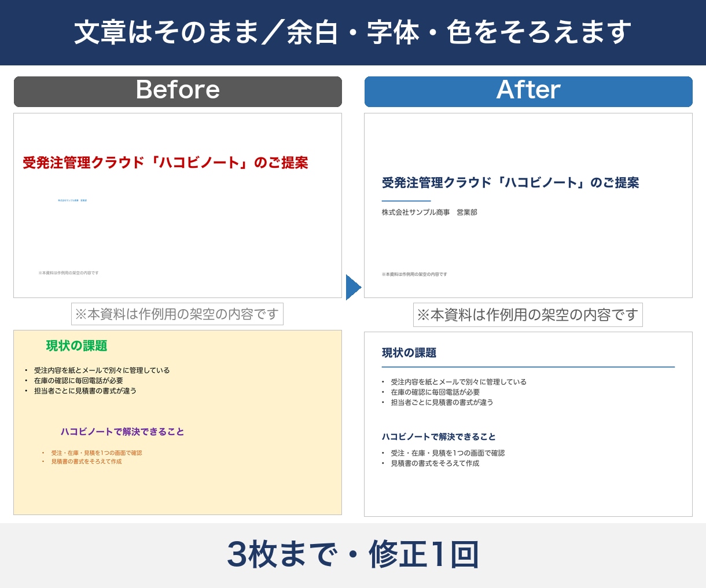Click 担当者ごとに見積書の書式が違う in the After slide
Image resolution: width=706 pixels, height=588 pixels.
point(442,402)
